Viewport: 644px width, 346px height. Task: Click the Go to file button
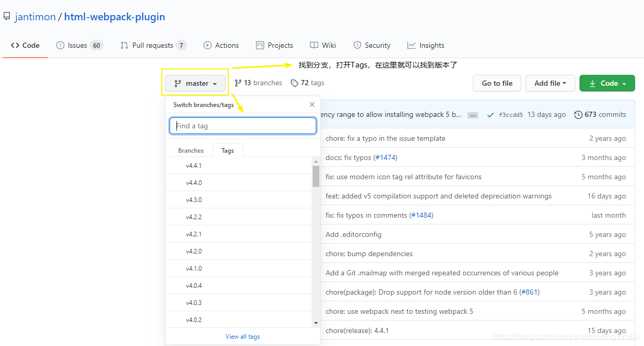[x=496, y=83]
